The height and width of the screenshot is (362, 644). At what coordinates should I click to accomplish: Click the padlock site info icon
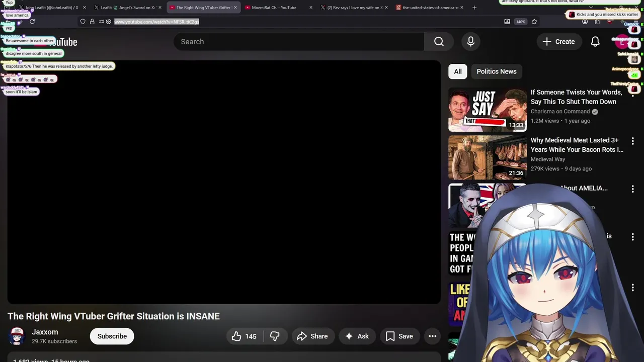[92, 22]
